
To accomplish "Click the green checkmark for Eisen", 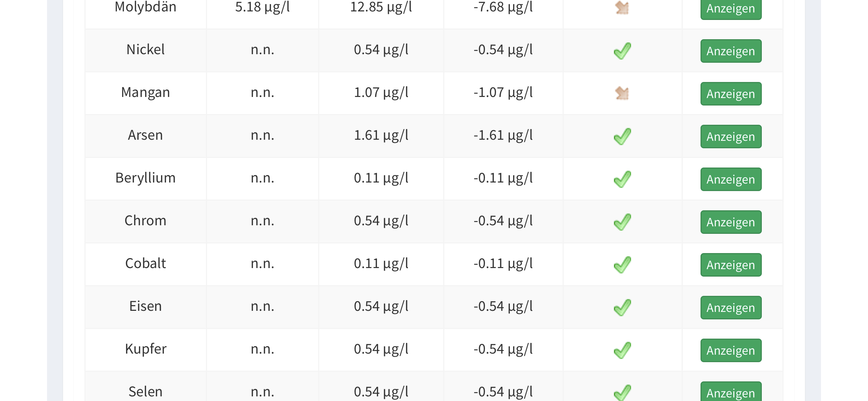I will (622, 307).
